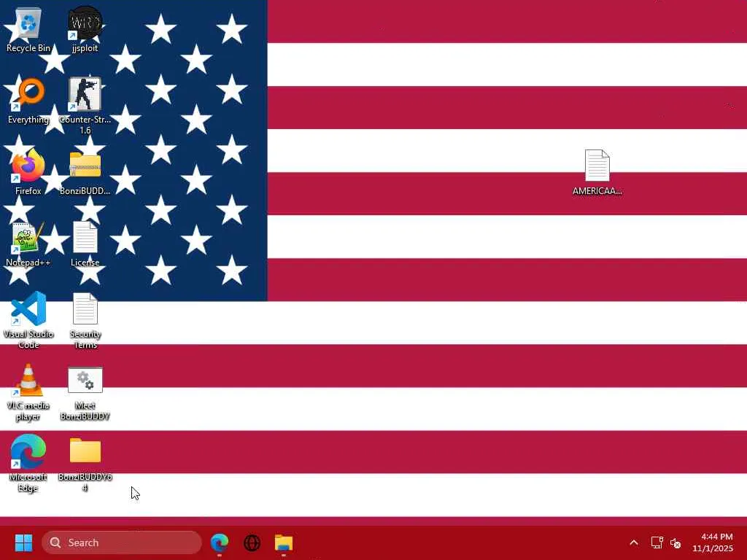Select the AMERICAA... text file
The width and height of the screenshot is (747, 560).
pos(597,172)
